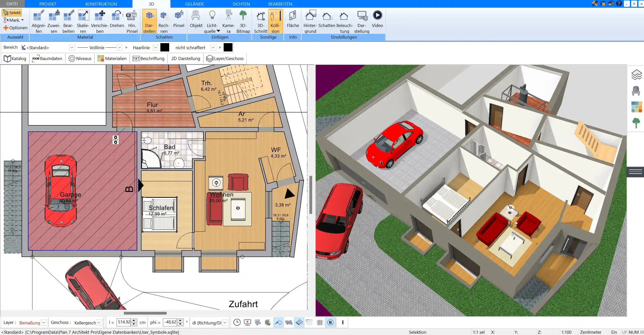Choose the Zuweisen material tool
This screenshot has height=335, width=644.
[x=54, y=22]
